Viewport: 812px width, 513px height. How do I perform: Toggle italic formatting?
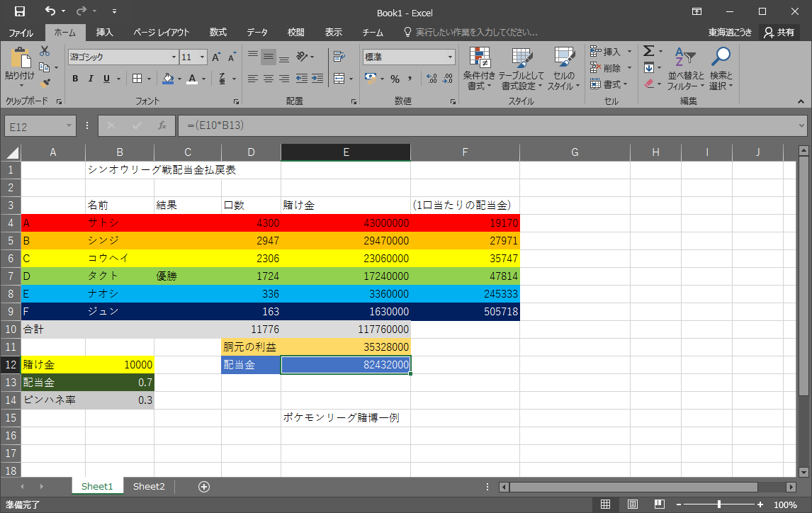[91, 79]
